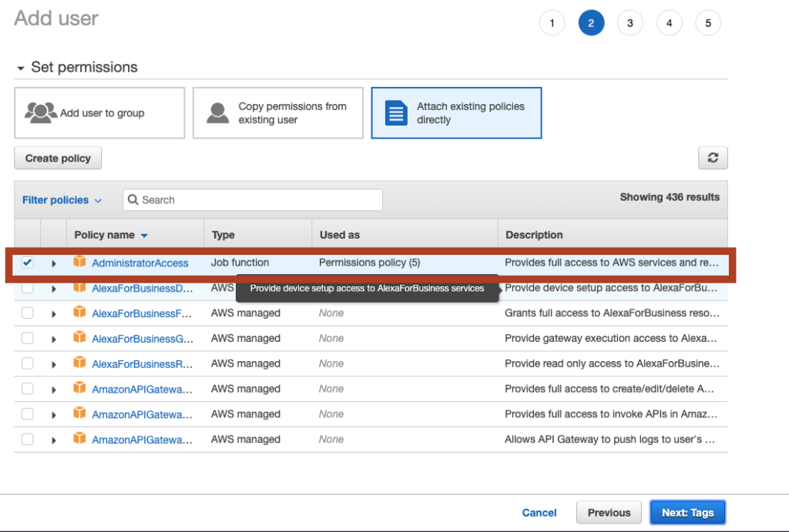789x532 pixels.
Task: Click policy icon in 'push logs' row
Action: pos(79,438)
